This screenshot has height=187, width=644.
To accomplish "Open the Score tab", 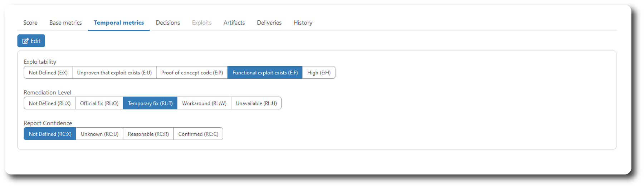I will point(30,23).
